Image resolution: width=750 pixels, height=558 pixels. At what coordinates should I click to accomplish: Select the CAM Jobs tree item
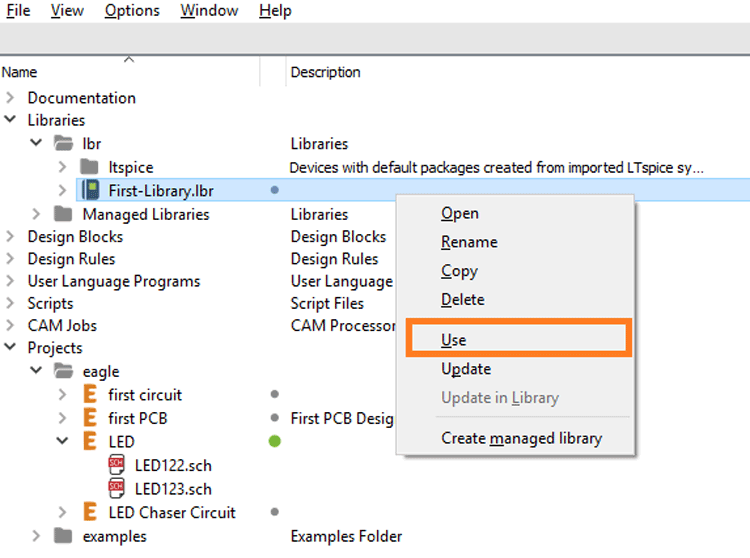click(62, 326)
